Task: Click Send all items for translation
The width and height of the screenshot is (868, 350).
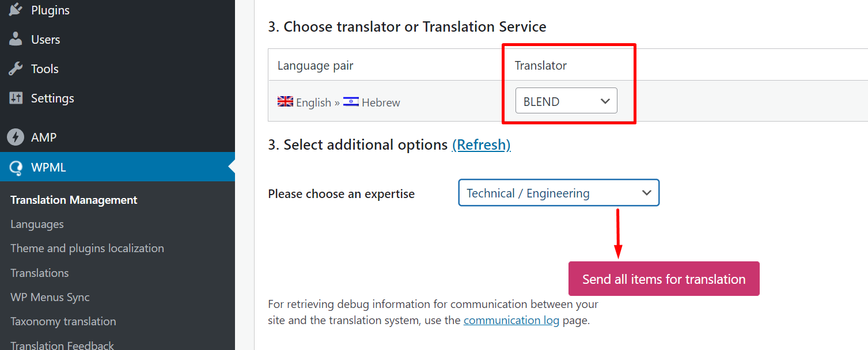Action: 664,279
